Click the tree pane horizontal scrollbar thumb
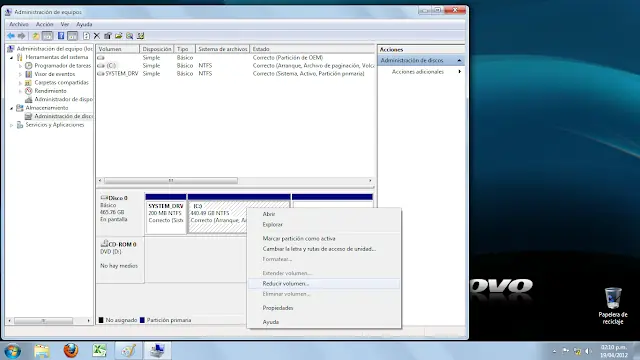The image size is (640, 360). click(x=43, y=321)
